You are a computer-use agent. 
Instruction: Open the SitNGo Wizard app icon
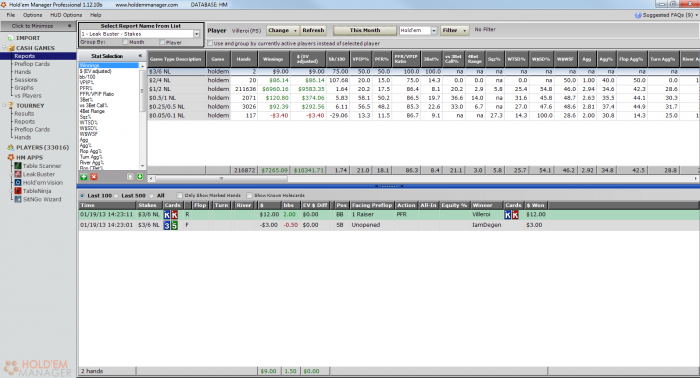pyautogui.click(x=18, y=199)
